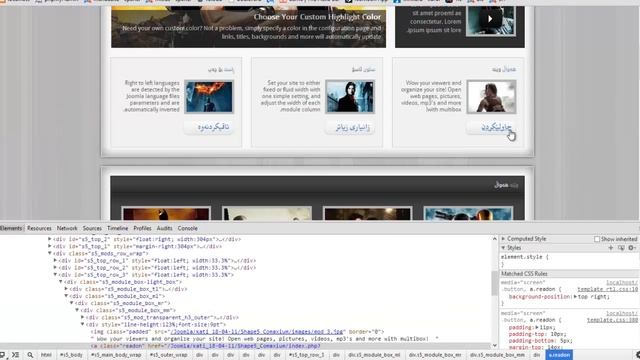Click the man in dark coat thumbnail
The height and width of the screenshot is (360, 640).
coord(350,97)
